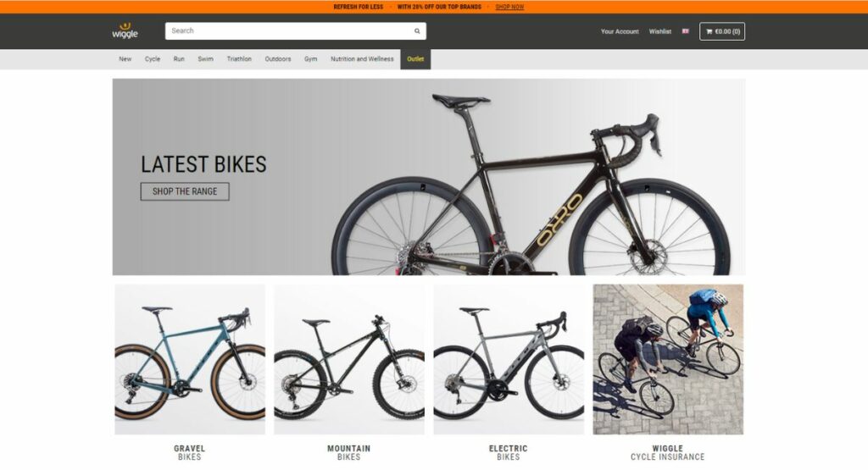Click into the Search field

click(x=295, y=31)
